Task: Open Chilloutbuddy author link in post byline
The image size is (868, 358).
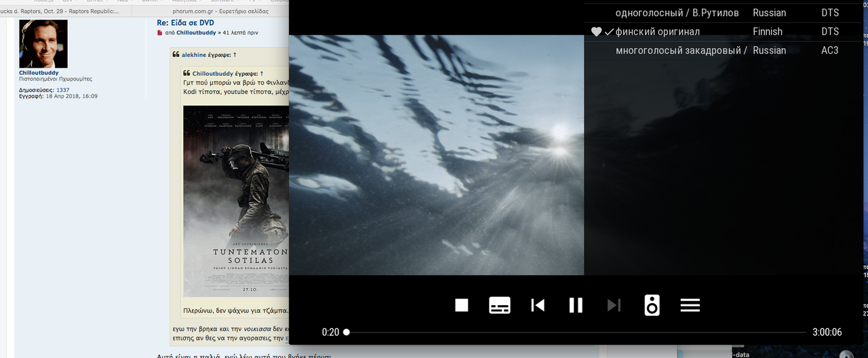Action: point(196,33)
